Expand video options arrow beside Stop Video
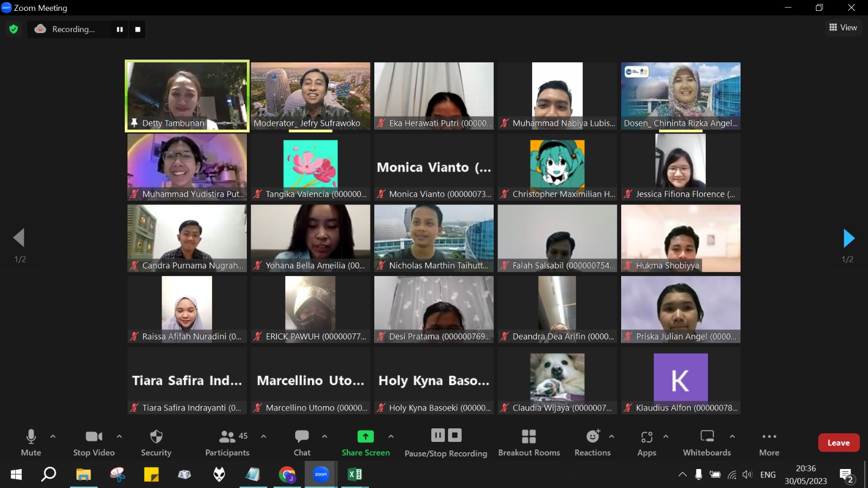This screenshot has height=488, width=868. 119,436
